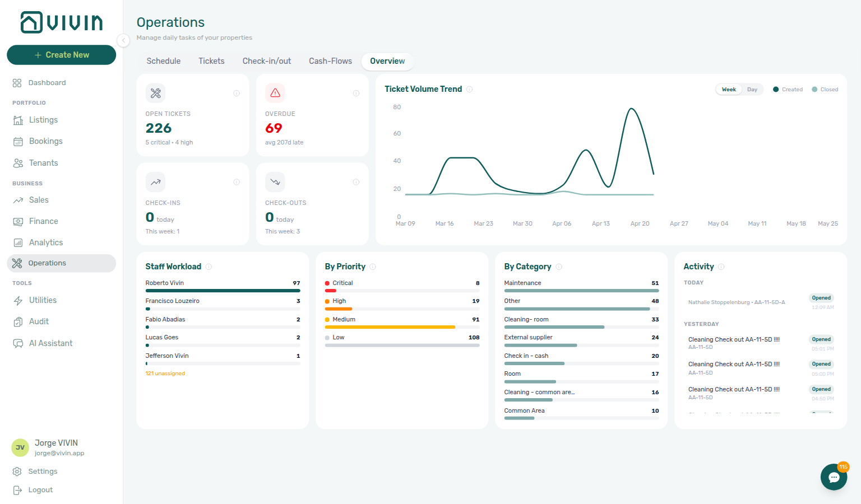
Task: Click the Tenants people icon
Action: click(x=18, y=163)
